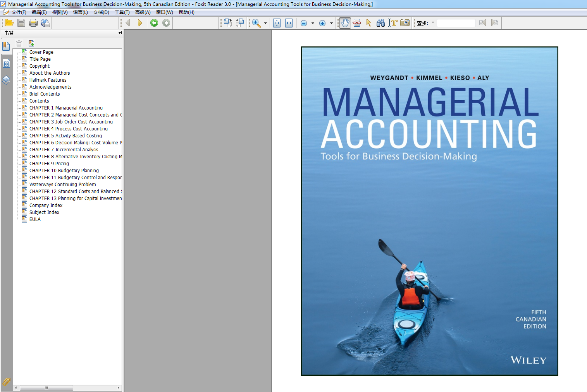
Task: Go to next page yellow arrow
Action: click(x=140, y=23)
